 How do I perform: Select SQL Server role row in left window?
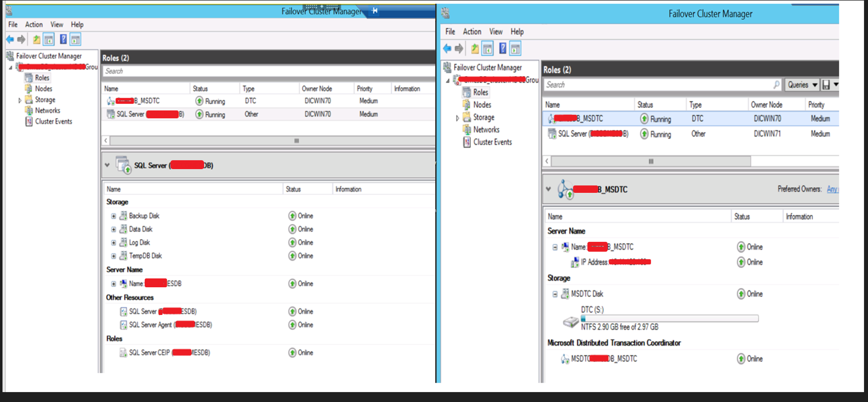268,114
